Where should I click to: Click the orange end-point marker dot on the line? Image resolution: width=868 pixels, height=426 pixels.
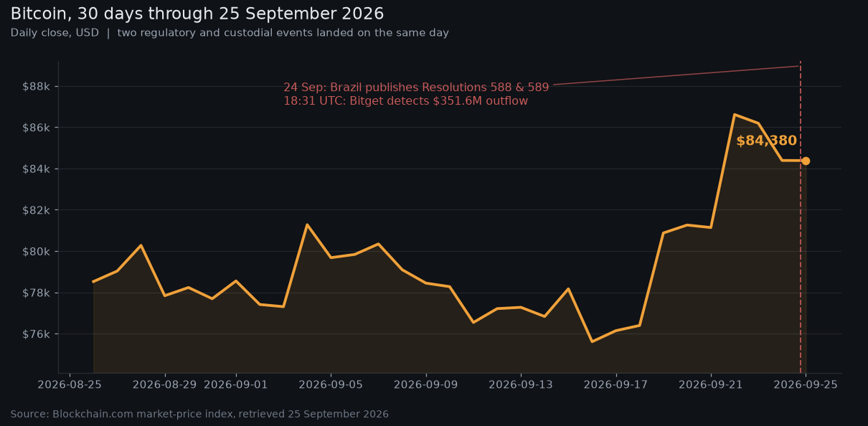click(806, 161)
